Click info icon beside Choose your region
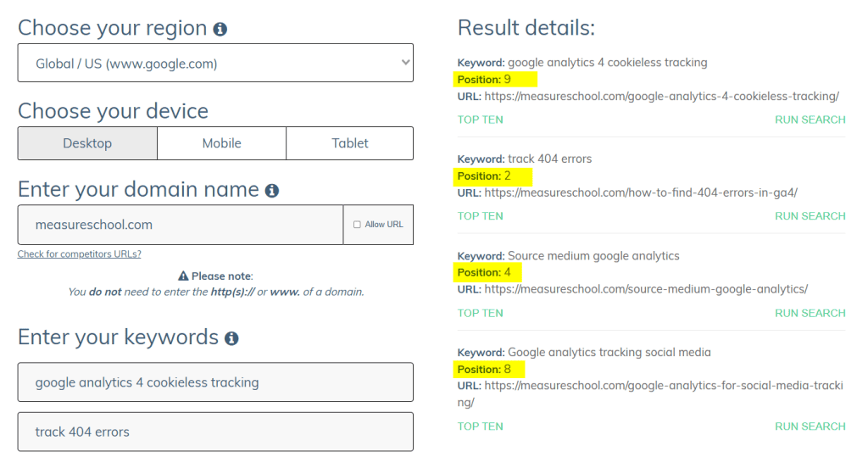This screenshot has height=457, width=868. pyautogui.click(x=220, y=29)
